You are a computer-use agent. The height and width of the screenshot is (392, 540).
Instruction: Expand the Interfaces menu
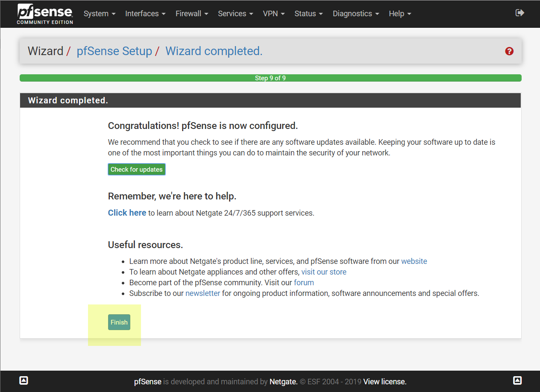click(145, 14)
